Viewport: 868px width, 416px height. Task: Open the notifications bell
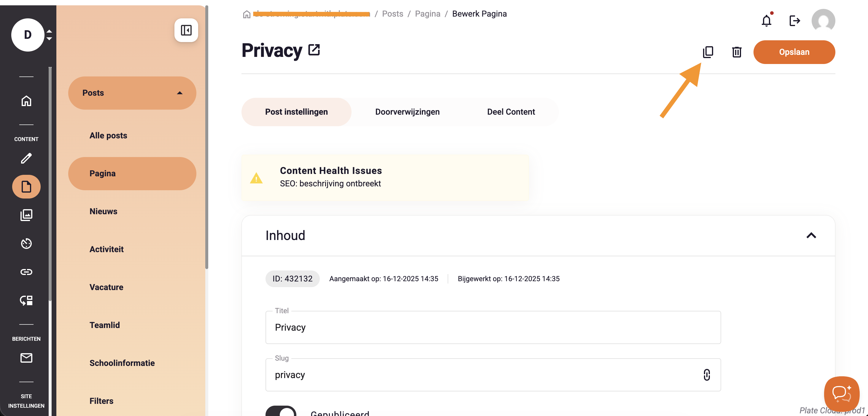click(766, 21)
